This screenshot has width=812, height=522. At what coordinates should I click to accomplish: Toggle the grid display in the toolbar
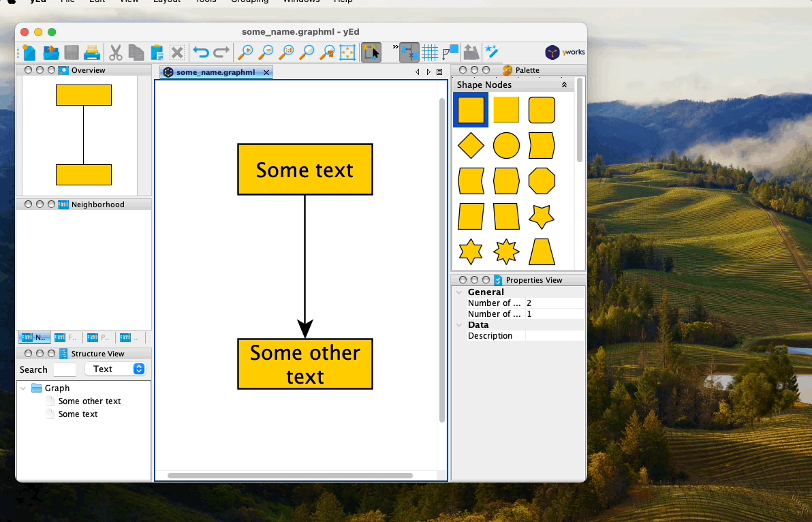pos(430,52)
